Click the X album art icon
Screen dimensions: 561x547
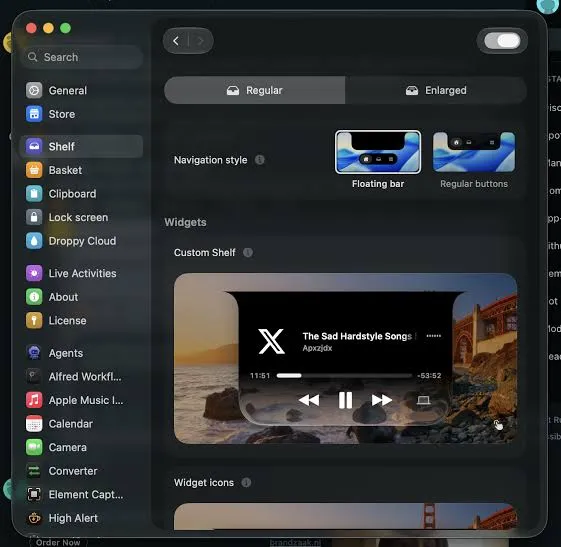(271, 341)
